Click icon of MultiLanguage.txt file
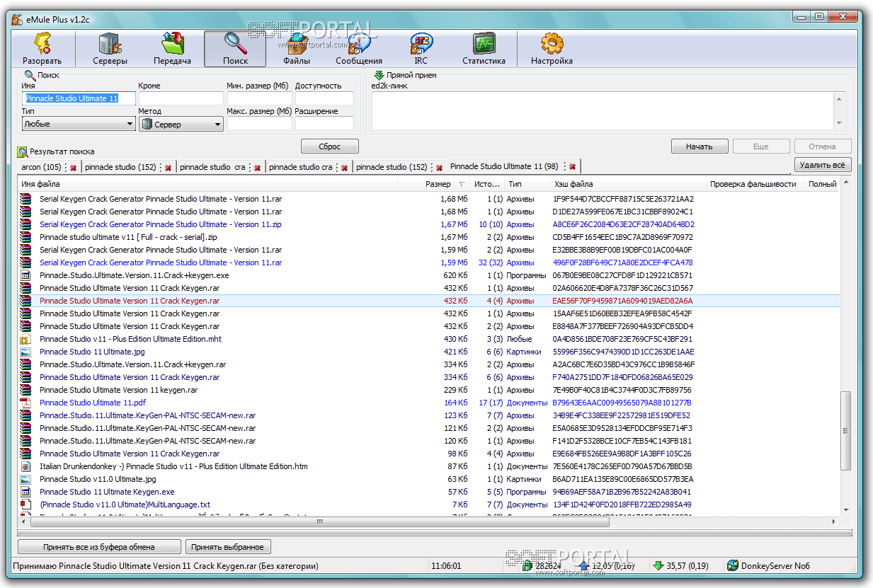This screenshot has height=588, width=873. coord(26,505)
